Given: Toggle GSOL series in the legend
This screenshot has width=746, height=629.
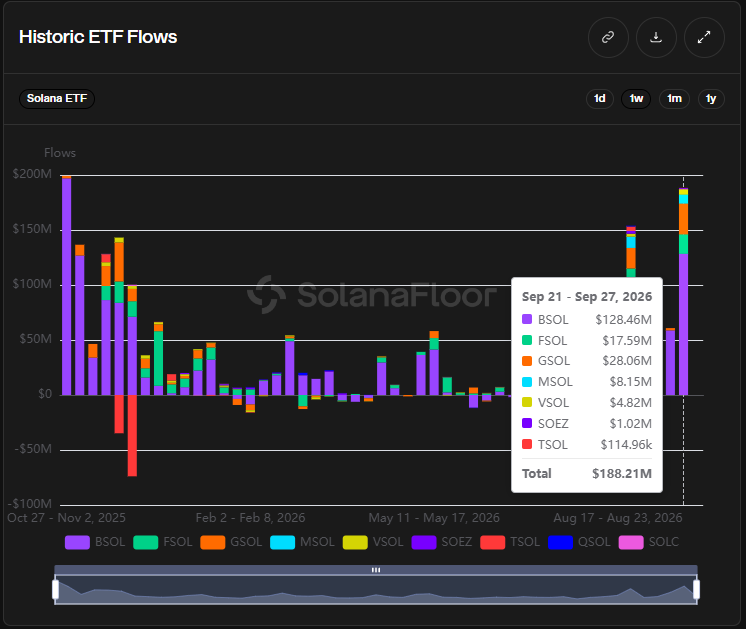Looking at the screenshot, I should [x=231, y=542].
